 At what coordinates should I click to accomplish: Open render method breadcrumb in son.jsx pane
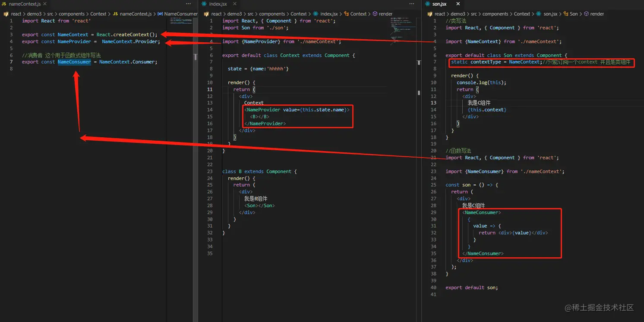[x=594, y=14]
